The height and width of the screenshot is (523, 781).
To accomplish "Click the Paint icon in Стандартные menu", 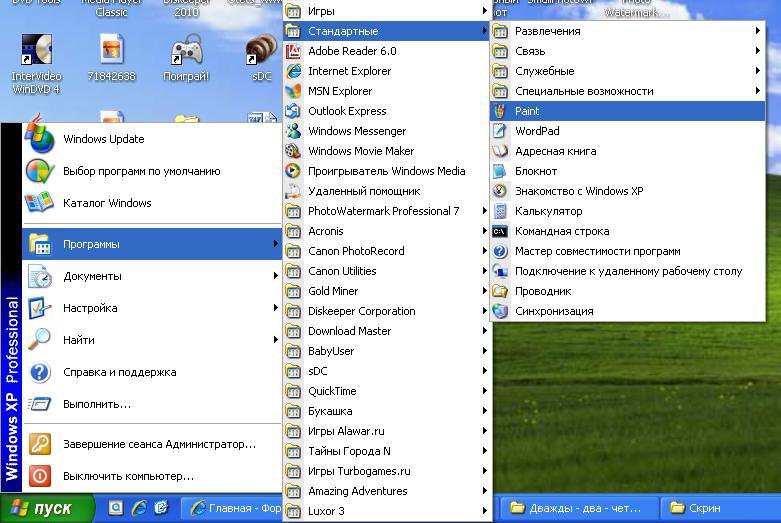I will 500,111.
